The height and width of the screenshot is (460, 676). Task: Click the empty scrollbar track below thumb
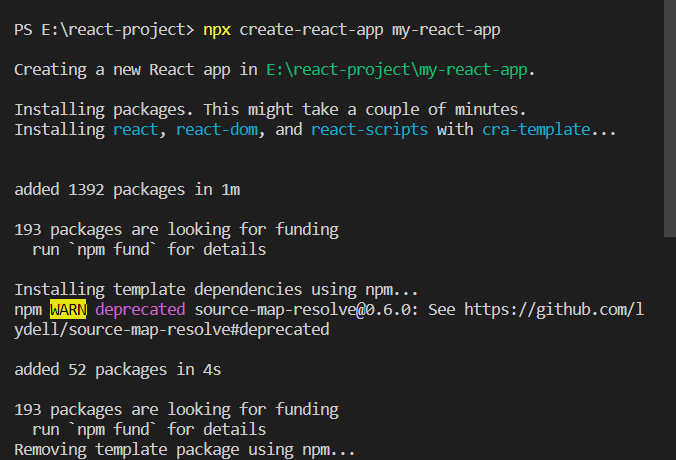tap(670, 348)
